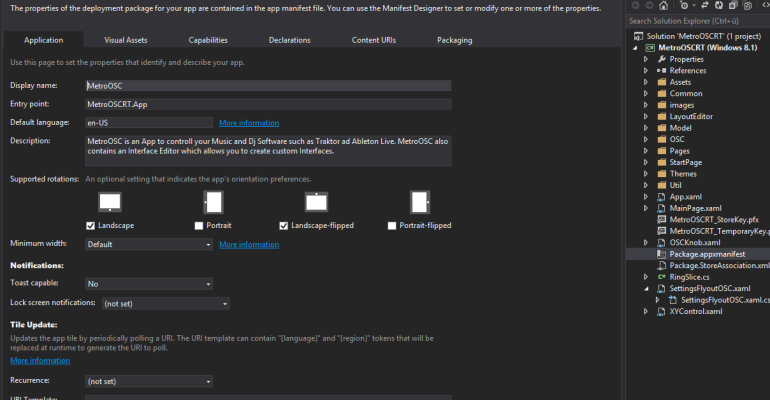Switch to the Visual Assets tab

coord(126,40)
